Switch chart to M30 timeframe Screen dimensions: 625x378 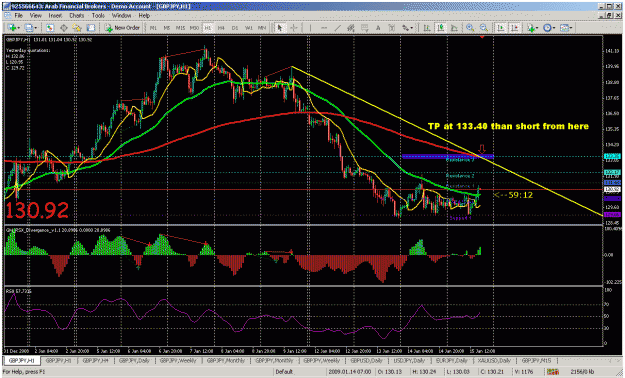[x=194, y=28]
